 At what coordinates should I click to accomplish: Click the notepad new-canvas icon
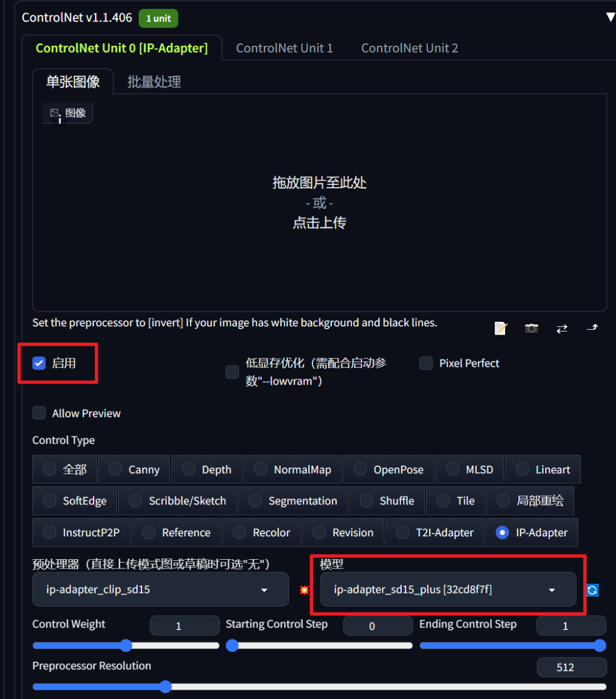coord(501,328)
